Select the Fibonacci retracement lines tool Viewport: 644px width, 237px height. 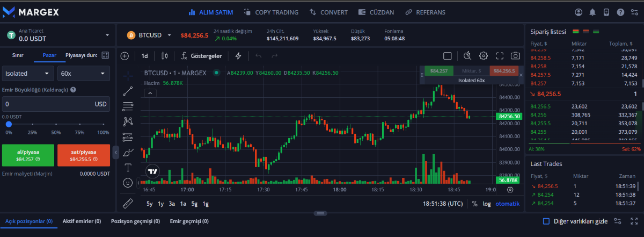pos(128,106)
